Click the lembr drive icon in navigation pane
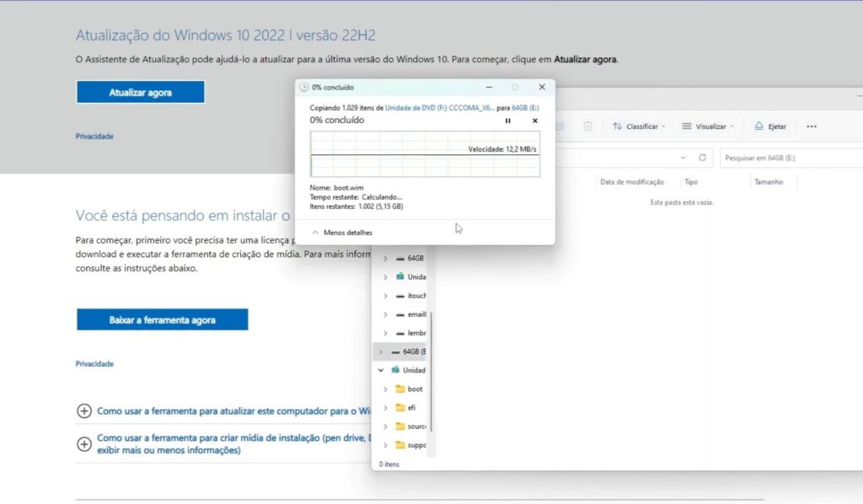 click(x=400, y=333)
